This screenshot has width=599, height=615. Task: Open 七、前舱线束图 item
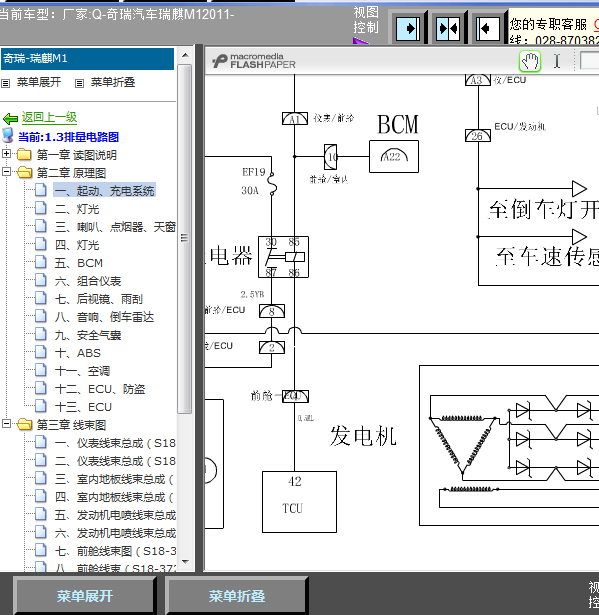[x=115, y=551]
